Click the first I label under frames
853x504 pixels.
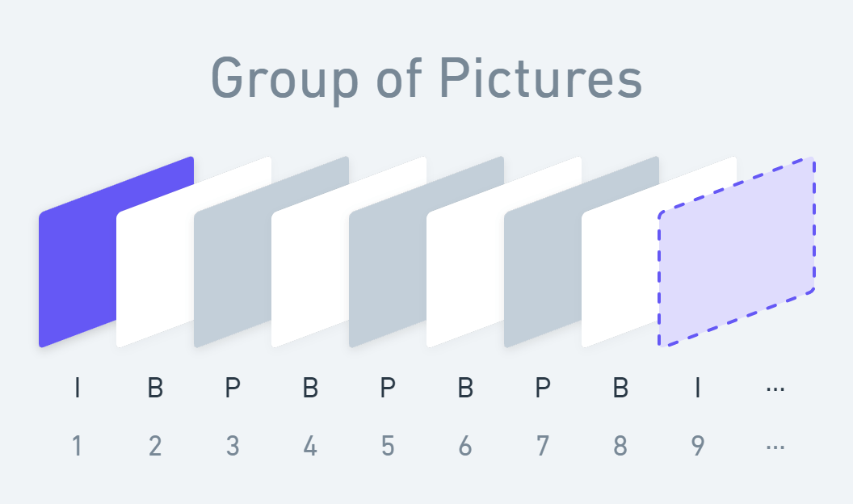click(x=78, y=388)
